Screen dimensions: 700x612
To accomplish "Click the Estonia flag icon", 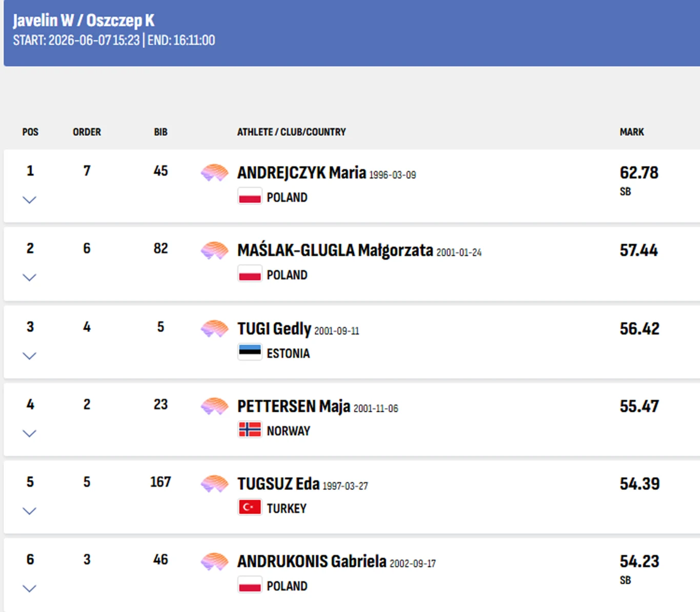I will [x=250, y=352].
